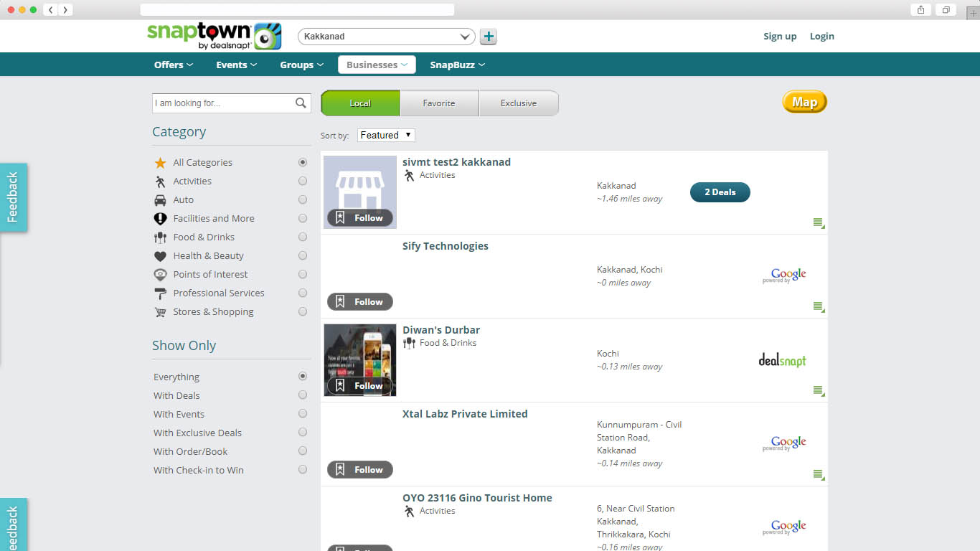Click the search magnifier icon

point(301,103)
